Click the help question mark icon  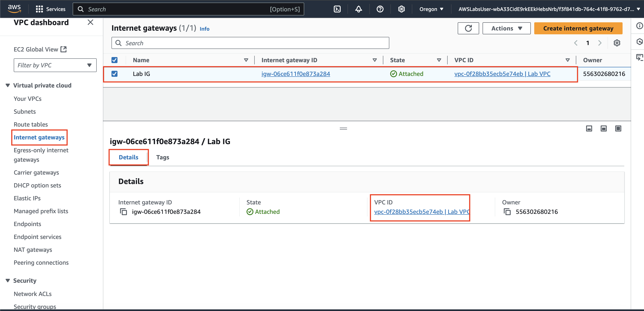click(380, 9)
